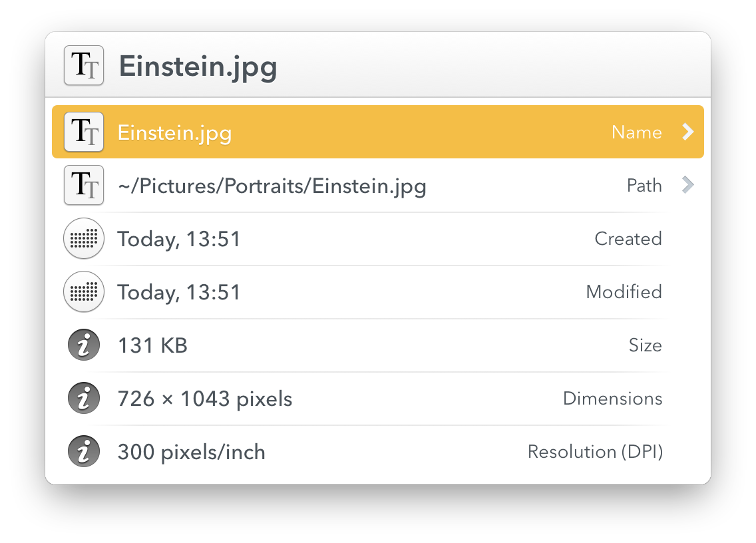The width and height of the screenshot is (756, 543).
Task: Click the text icon in the highlighted Name row
Action: pos(84,132)
